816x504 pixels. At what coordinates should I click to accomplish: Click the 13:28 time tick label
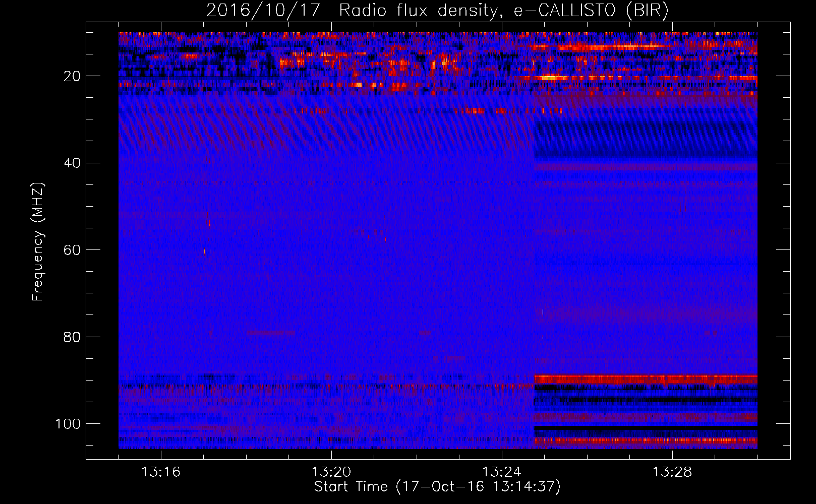point(672,472)
